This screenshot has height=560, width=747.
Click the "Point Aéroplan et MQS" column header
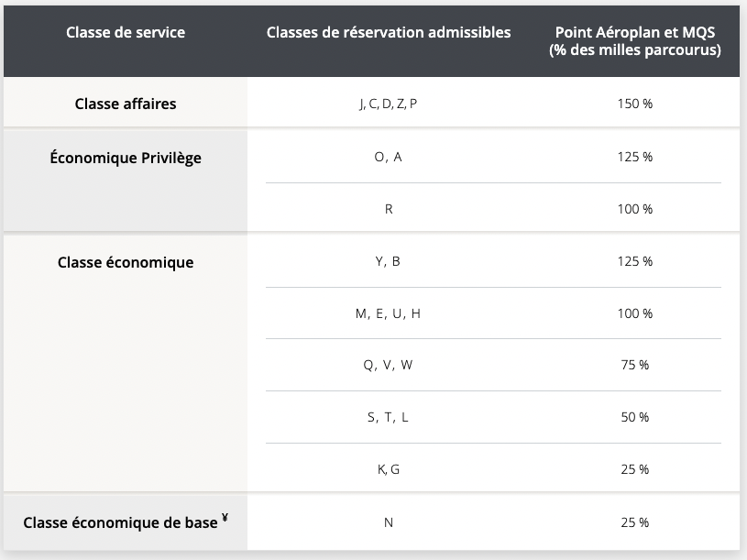tap(634, 41)
